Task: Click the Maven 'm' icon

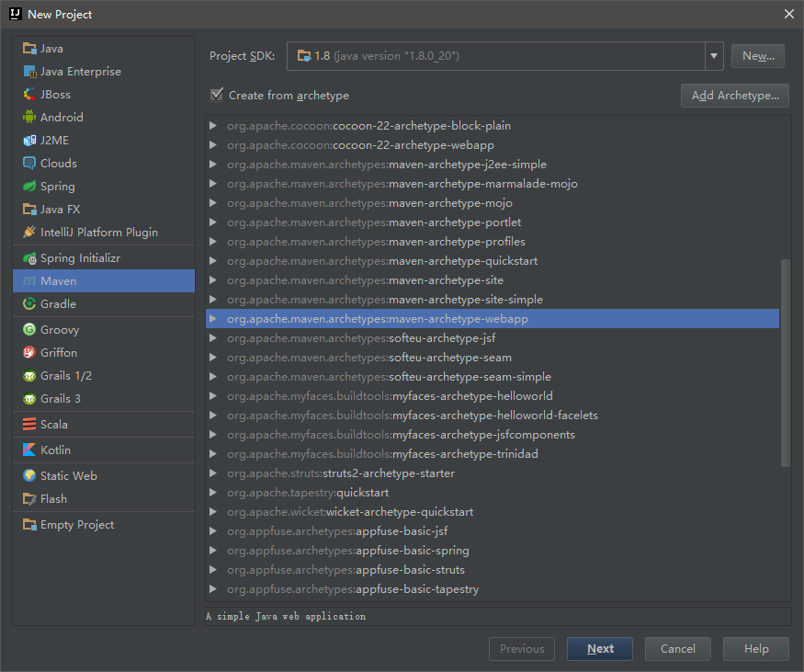Action: (x=29, y=281)
